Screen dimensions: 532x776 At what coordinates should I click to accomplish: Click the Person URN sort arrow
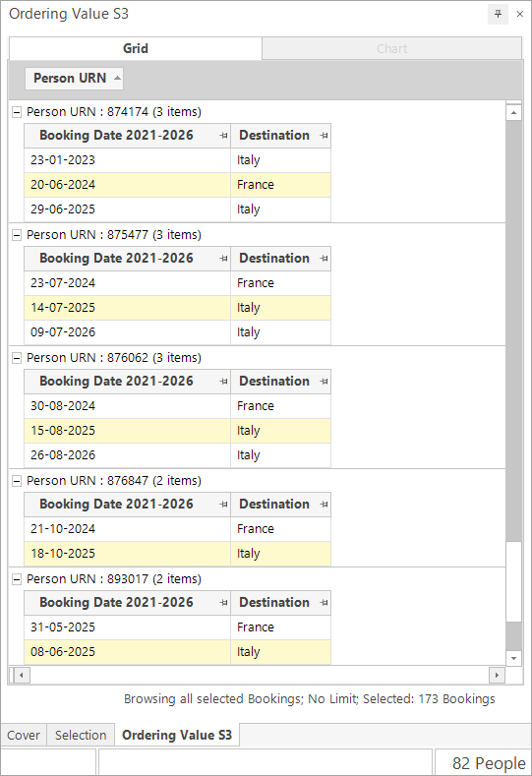117,79
